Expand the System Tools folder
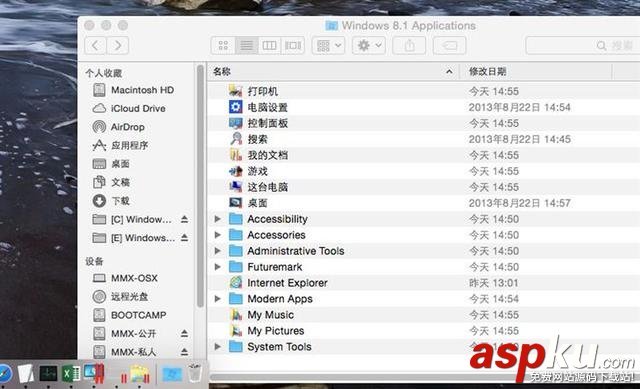 218,347
